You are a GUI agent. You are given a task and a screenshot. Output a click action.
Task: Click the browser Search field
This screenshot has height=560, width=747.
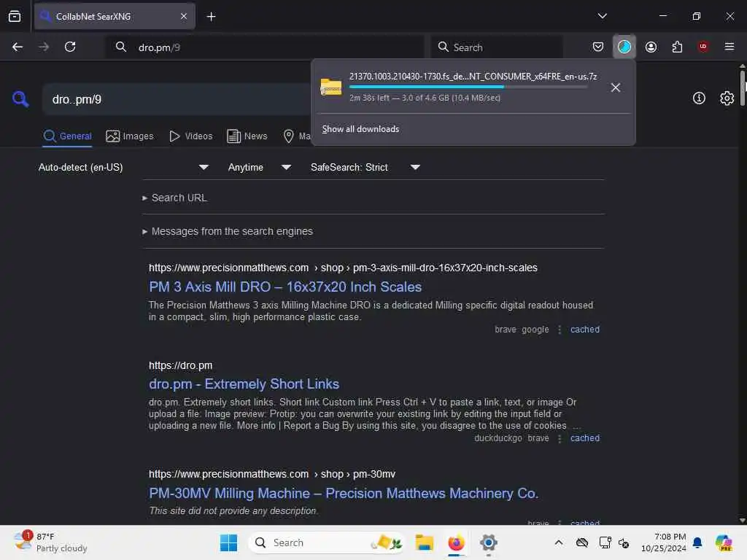(x=497, y=47)
